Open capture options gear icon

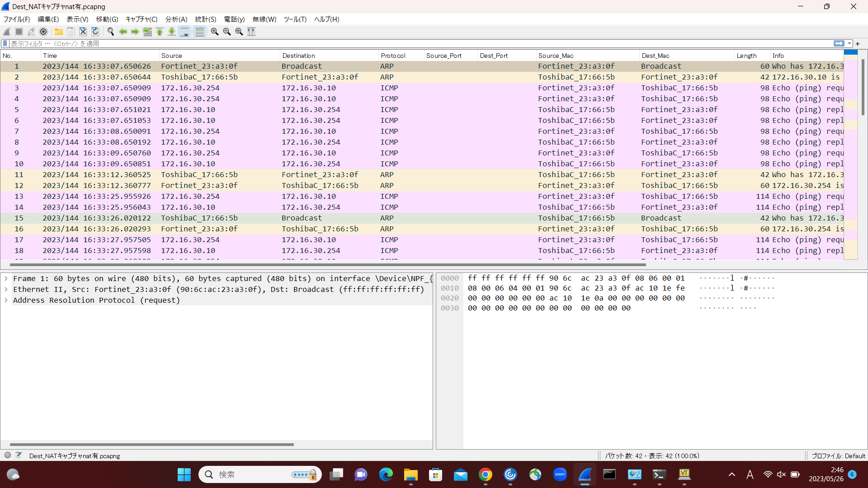(x=43, y=32)
